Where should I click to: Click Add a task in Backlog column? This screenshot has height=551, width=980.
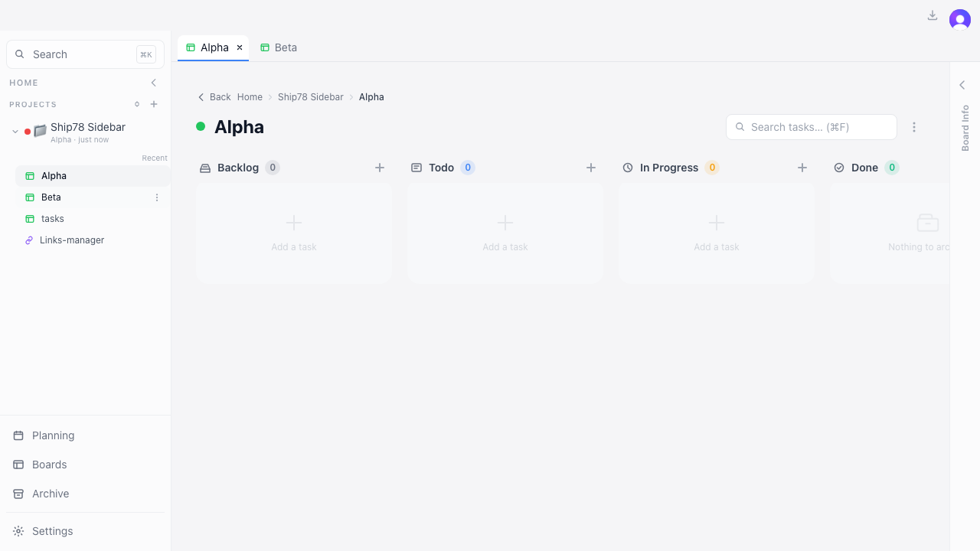[x=294, y=233]
